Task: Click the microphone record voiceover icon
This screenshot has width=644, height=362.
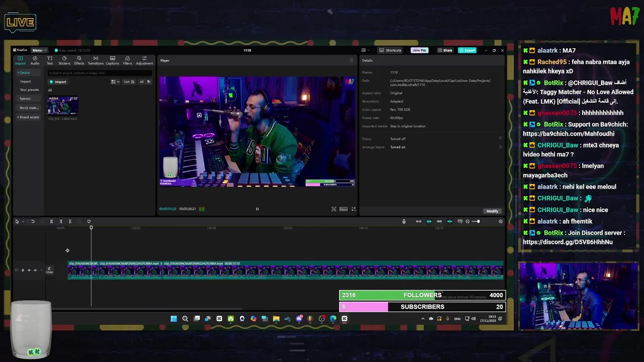Action: [x=404, y=221]
